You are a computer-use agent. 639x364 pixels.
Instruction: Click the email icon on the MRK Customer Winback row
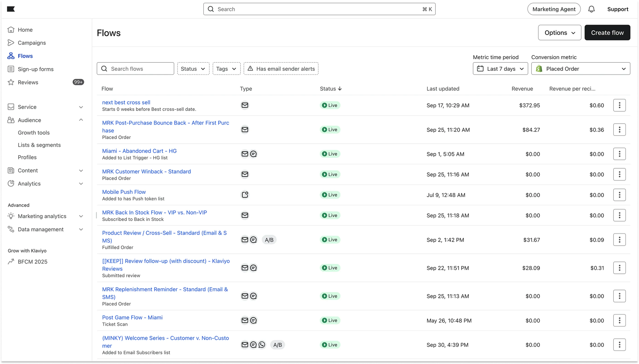[x=245, y=174]
